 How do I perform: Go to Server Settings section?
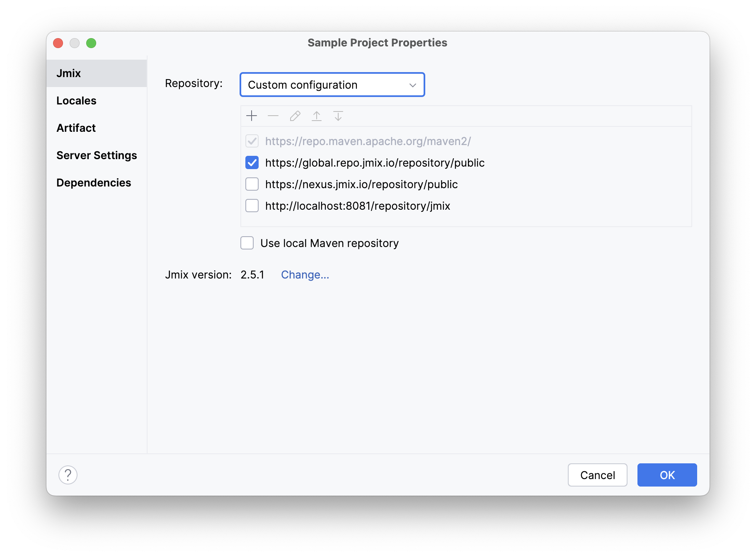point(97,155)
